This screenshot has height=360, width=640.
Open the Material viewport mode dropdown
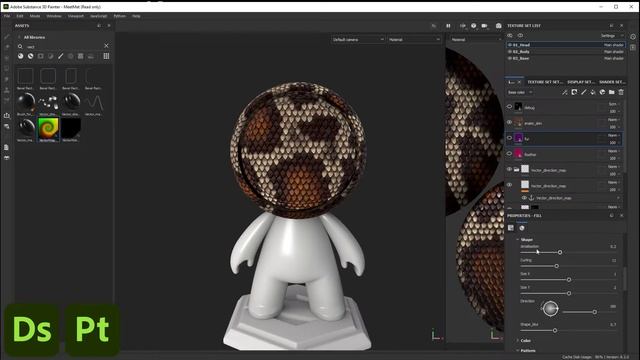[x=414, y=40]
